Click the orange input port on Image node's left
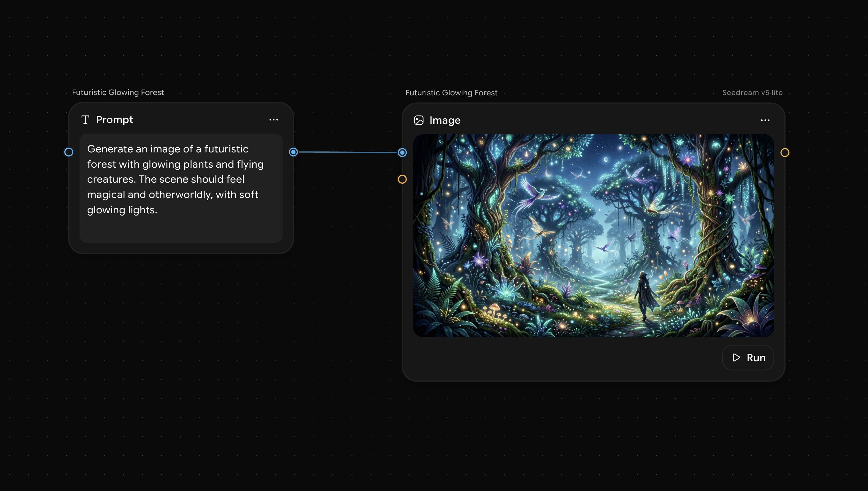The image size is (868, 491). (402, 180)
